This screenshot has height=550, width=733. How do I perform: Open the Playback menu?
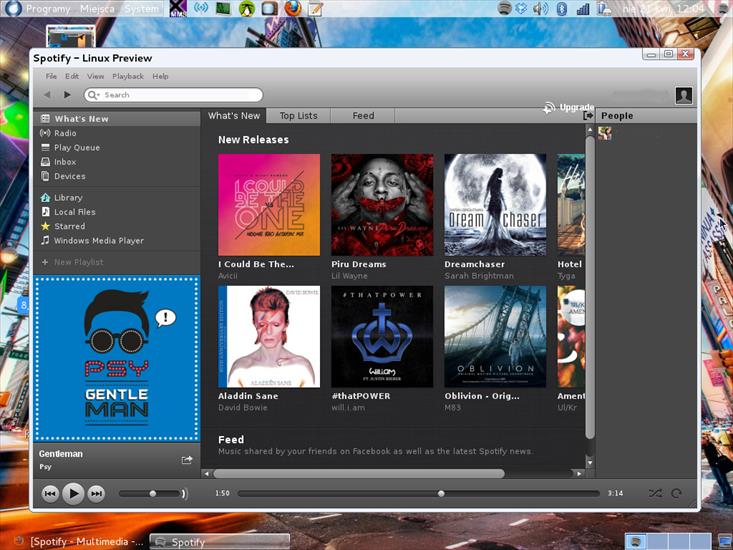pyautogui.click(x=128, y=76)
